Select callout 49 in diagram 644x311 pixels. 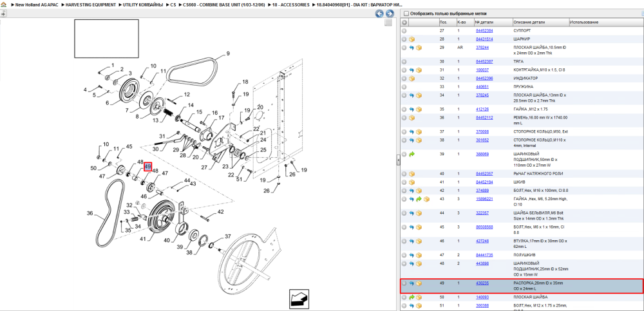point(148,166)
